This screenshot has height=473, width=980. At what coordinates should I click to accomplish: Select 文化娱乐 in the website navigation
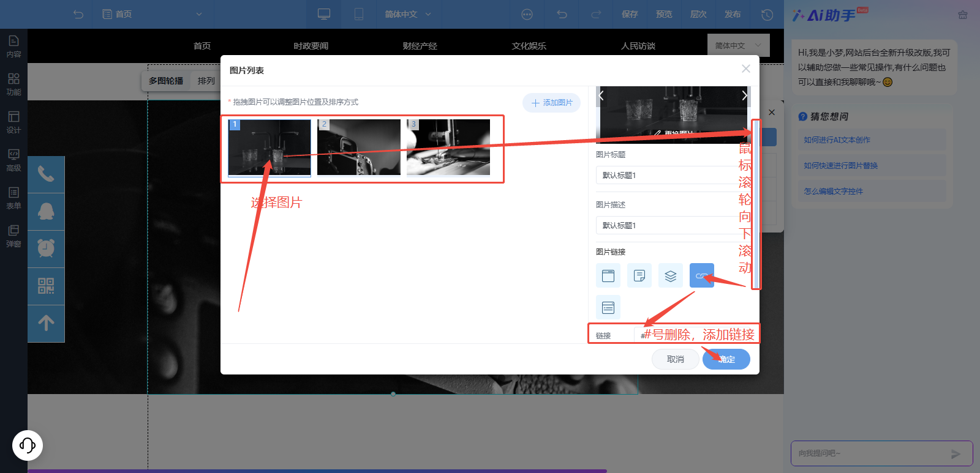529,46
